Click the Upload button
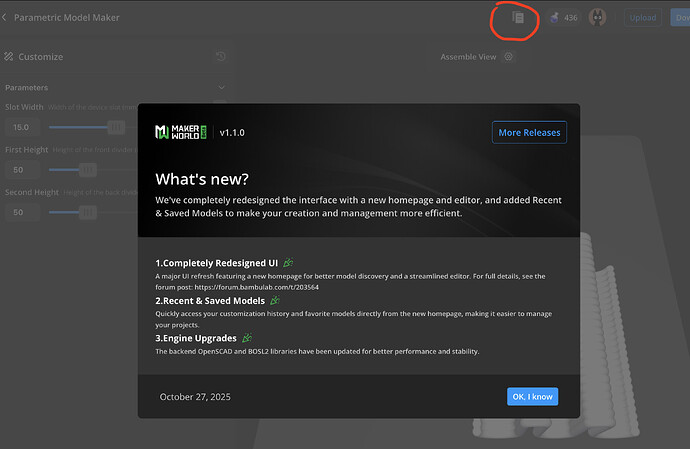690x449 pixels. [642, 18]
